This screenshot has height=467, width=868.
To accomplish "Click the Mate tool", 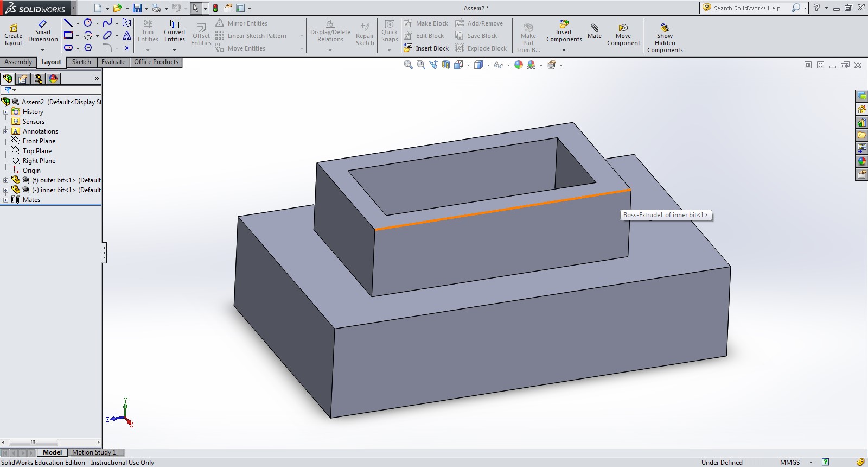I will [595, 31].
